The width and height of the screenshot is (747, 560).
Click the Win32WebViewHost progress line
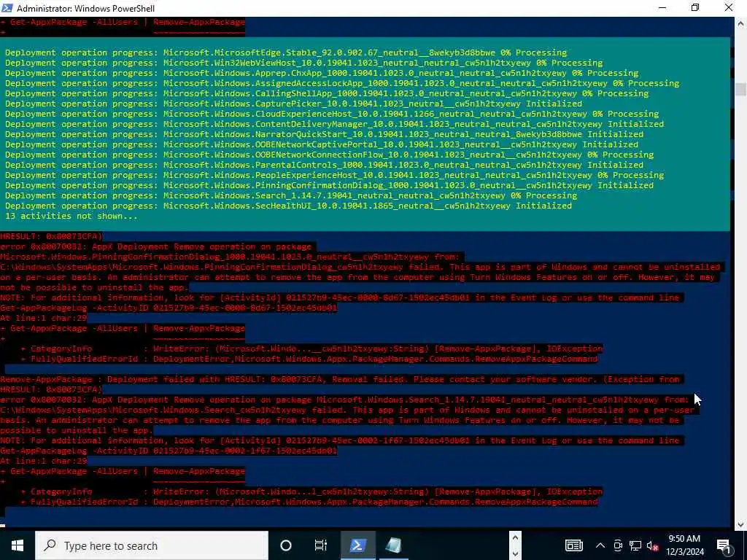point(304,63)
